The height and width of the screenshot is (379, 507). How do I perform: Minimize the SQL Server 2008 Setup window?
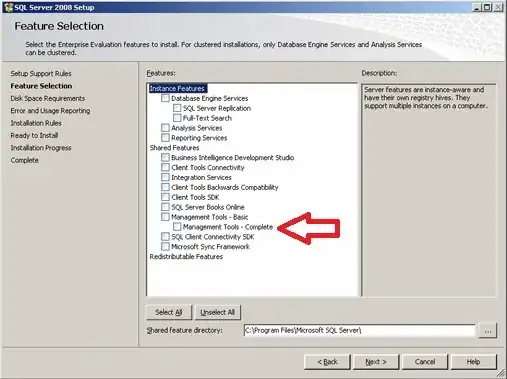tap(477, 7)
